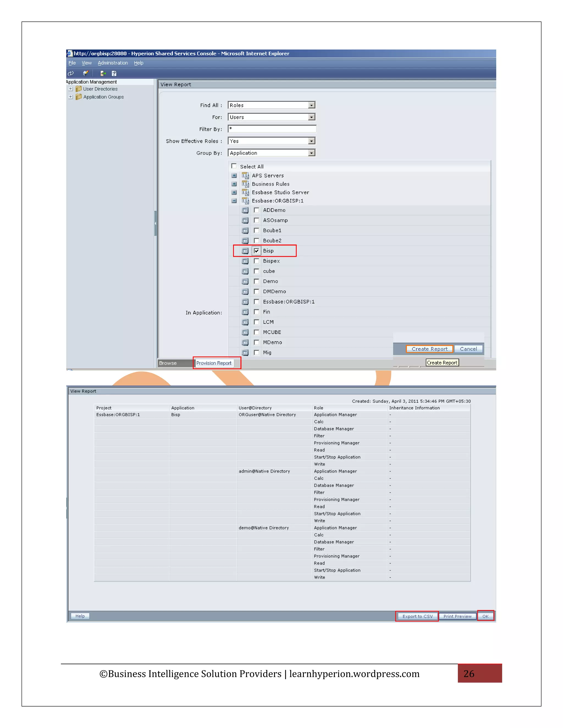Screen dimensions: 563x728
Task: Click the application icon beside Demo
Action: click(x=245, y=281)
